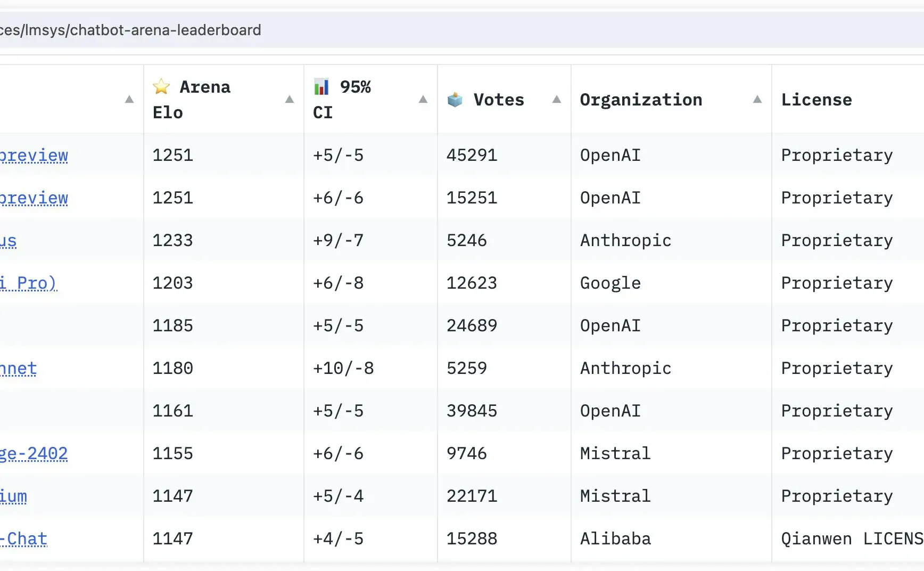Open the first 'preview' model link, Elo 1251

coord(34,156)
